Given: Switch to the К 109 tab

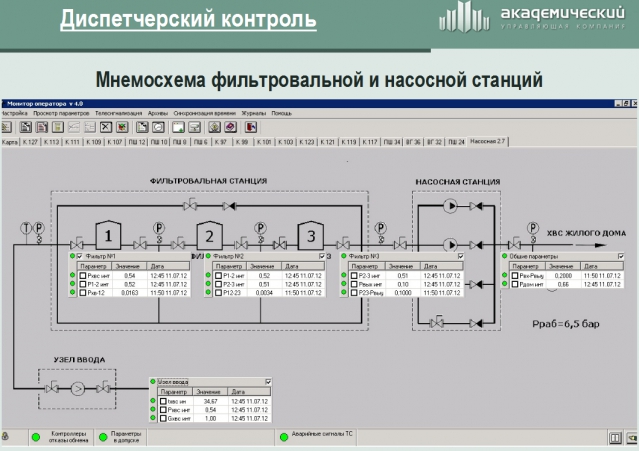Looking at the screenshot, I should tap(93, 142).
